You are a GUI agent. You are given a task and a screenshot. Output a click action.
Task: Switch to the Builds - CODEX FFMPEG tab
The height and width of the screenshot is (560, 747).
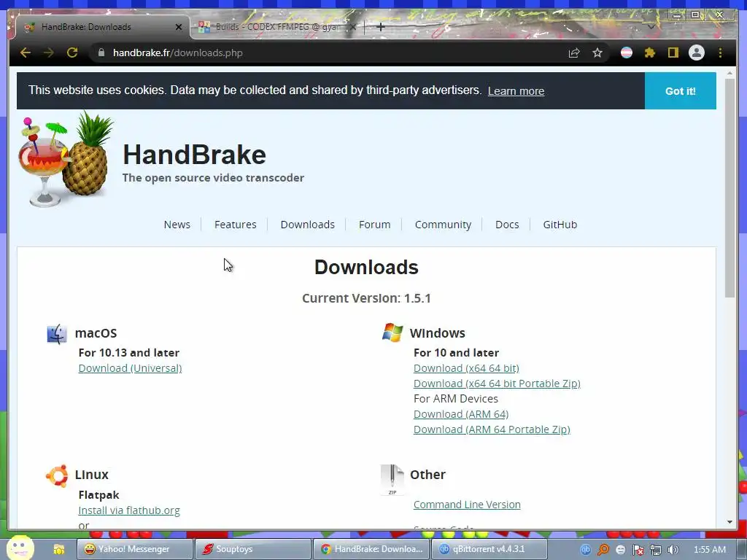(x=277, y=27)
